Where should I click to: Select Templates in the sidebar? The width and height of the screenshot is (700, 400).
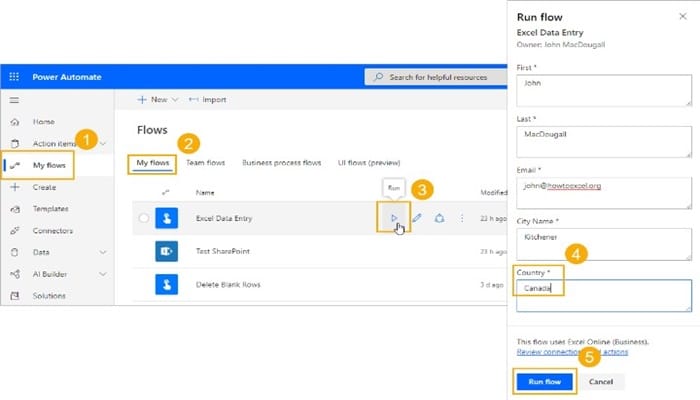point(50,209)
